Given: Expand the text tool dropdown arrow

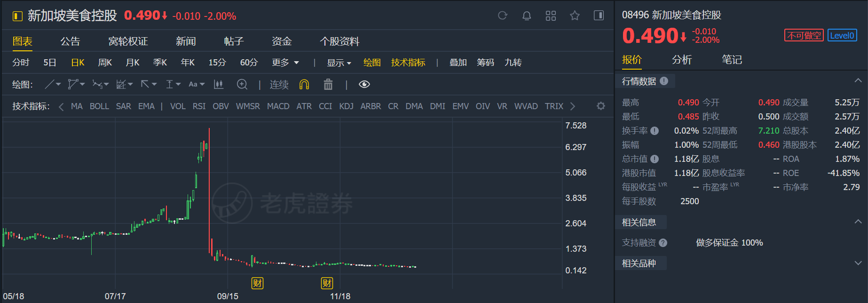Looking at the screenshot, I should [x=202, y=84].
